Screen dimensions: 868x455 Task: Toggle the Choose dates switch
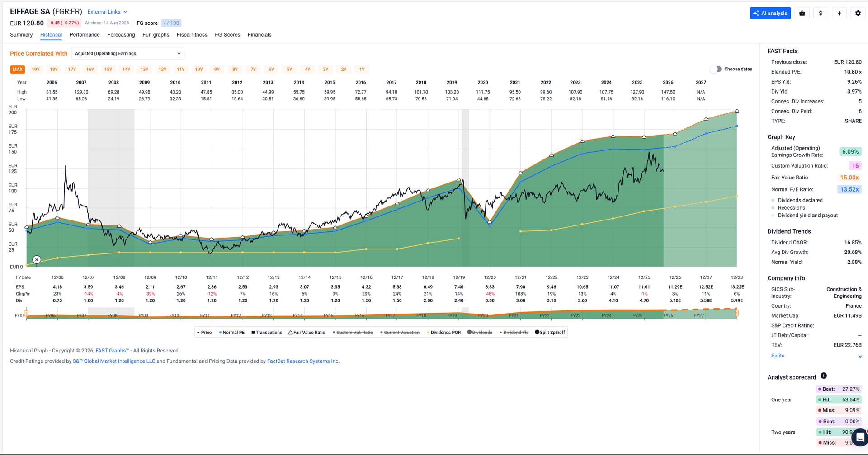[x=716, y=69]
